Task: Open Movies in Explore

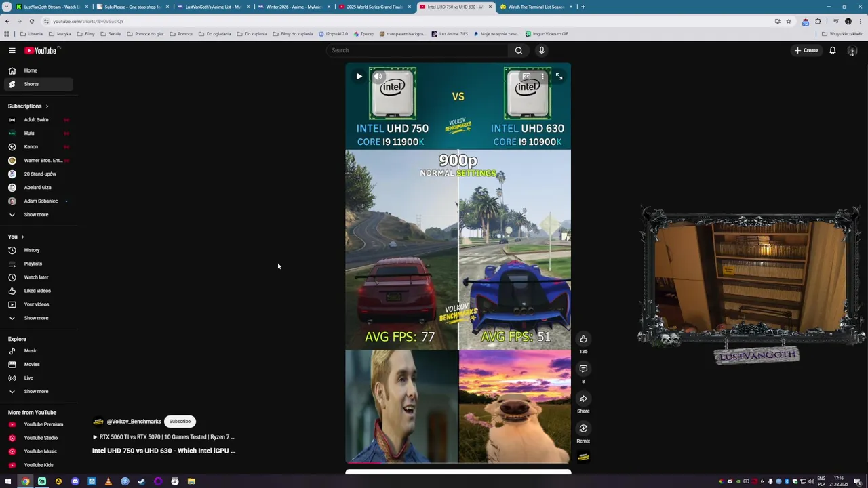Action: (38, 364)
